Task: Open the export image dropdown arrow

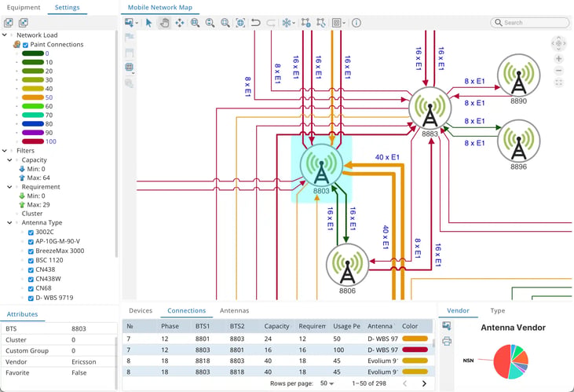Action: click(137, 23)
